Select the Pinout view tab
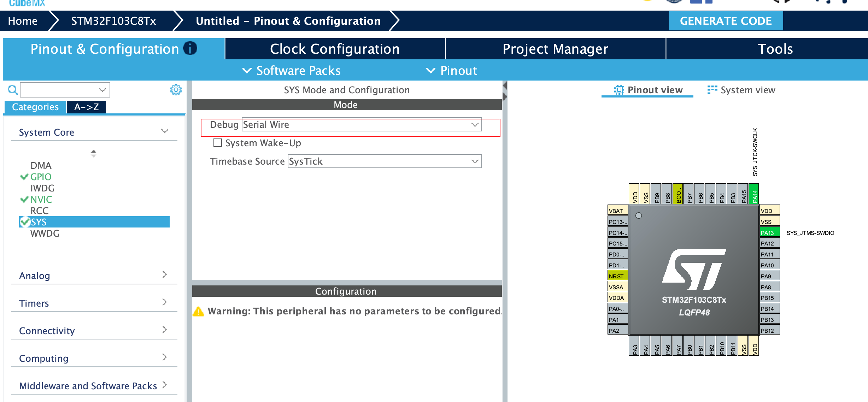 648,90
